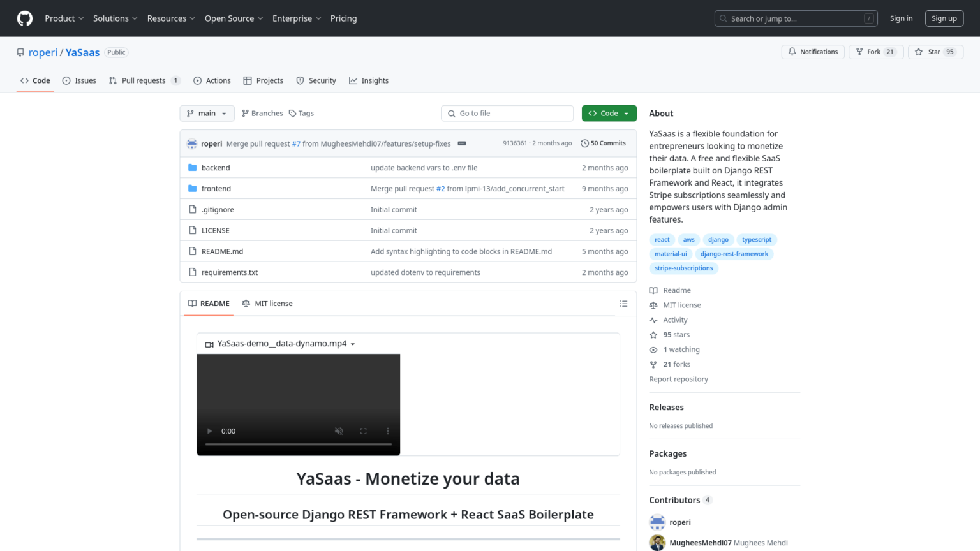Open GitHub home via the octocat logo
The width and height of the screenshot is (980, 551).
(x=24, y=18)
